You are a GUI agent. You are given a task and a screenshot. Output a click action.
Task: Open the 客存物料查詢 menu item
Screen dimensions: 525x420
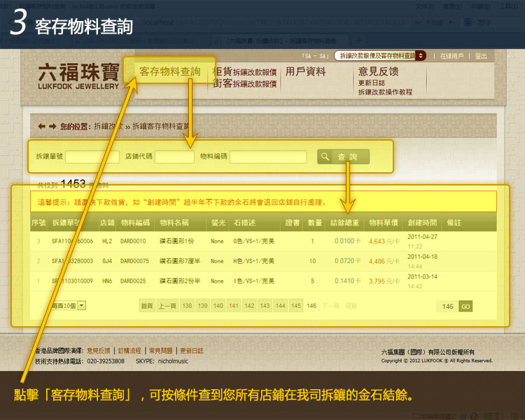170,71
